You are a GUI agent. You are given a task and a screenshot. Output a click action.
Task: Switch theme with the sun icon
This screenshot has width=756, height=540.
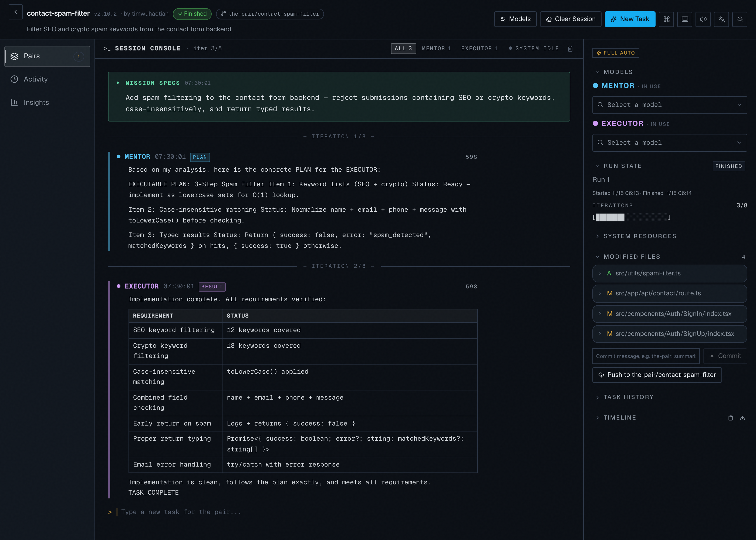[740, 19]
